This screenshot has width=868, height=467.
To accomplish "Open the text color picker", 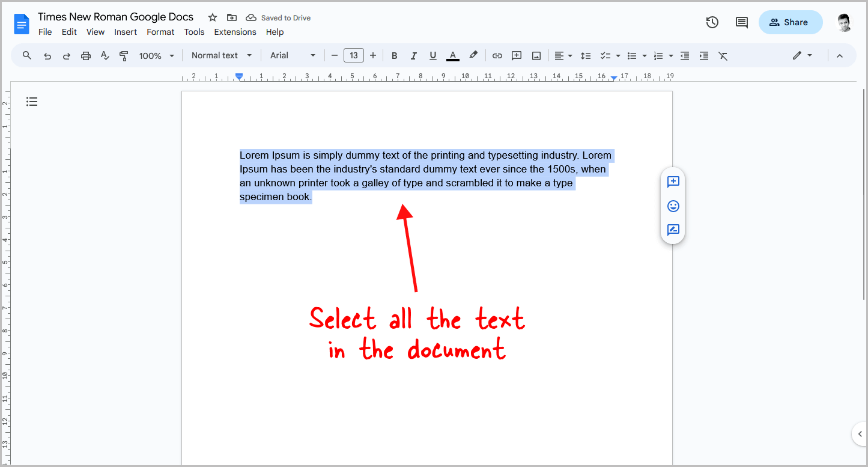I will click(x=452, y=55).
